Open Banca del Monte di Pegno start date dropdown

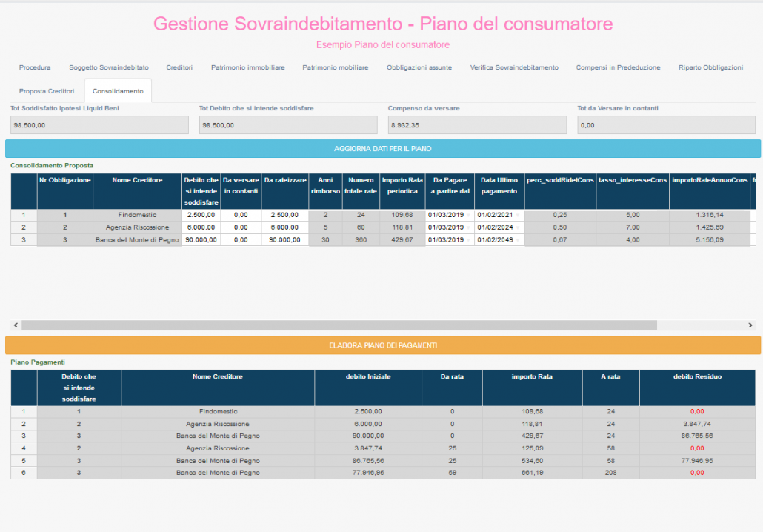coord(468,240)
